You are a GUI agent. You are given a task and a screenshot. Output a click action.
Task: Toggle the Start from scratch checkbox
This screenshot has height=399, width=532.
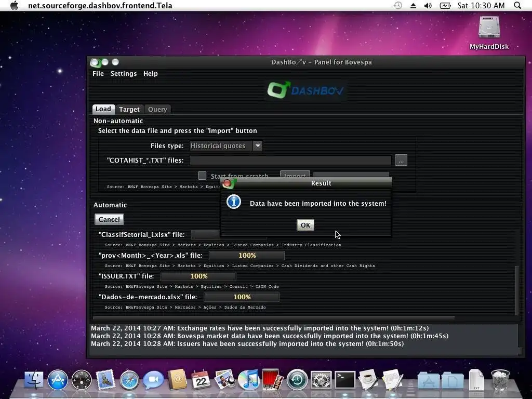coord(202,176)
